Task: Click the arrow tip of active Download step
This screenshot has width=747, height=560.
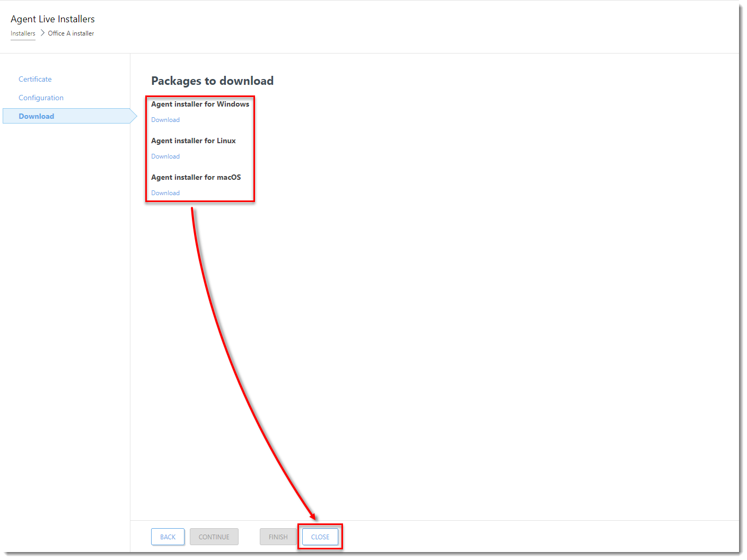Action: click(134, 116)
